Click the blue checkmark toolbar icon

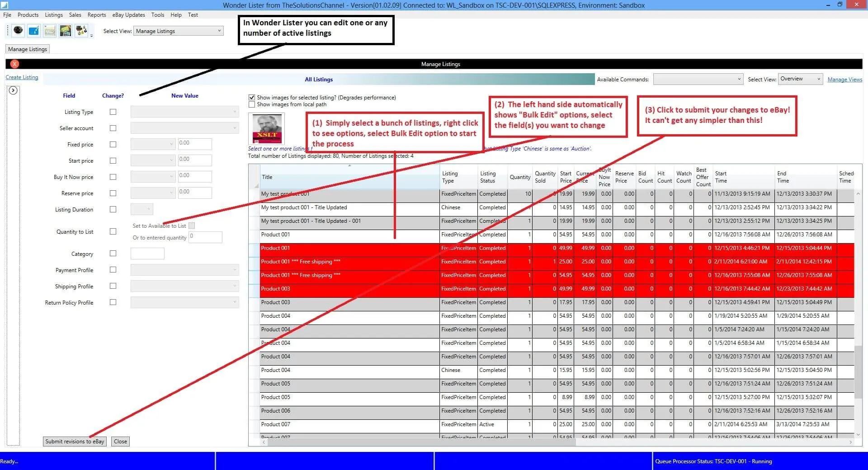(x=33, y=30)
